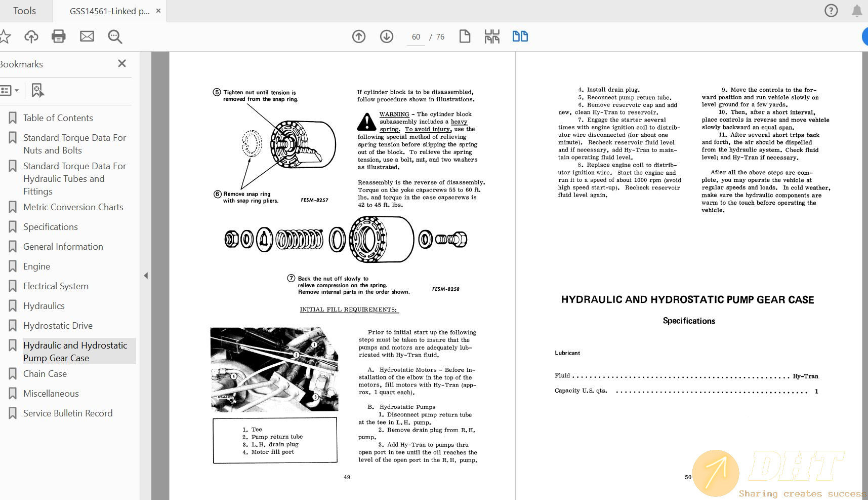Viewport: 868px width, 500px height.
Task: Open the help question mark icon
Action: pos(831,11)
